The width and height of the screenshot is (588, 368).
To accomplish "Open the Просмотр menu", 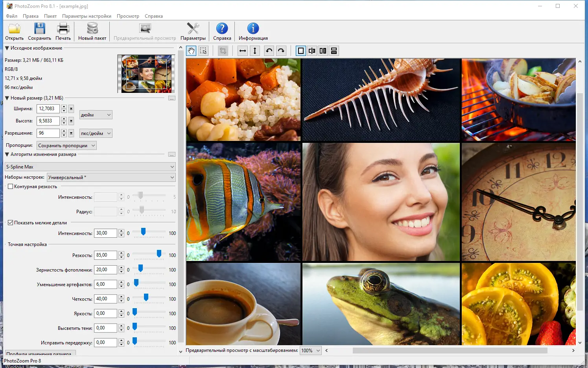I will (x=128, y=16).
